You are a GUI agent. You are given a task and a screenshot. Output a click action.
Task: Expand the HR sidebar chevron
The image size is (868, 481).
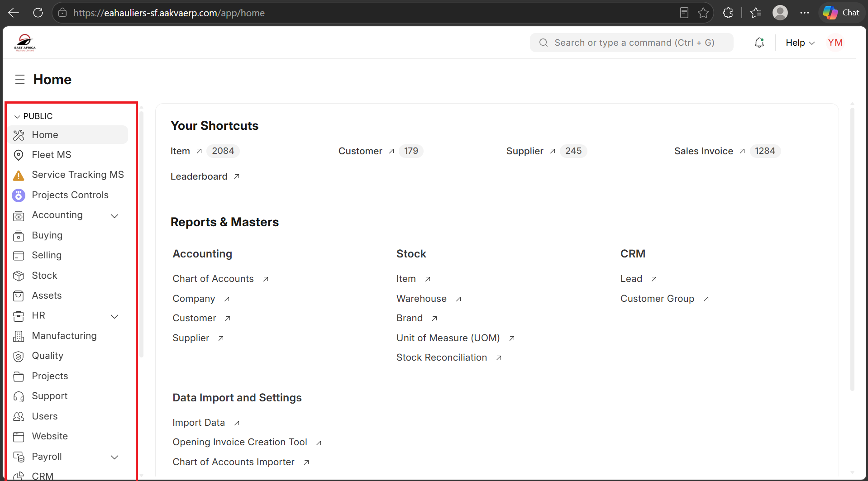[114, 316]
